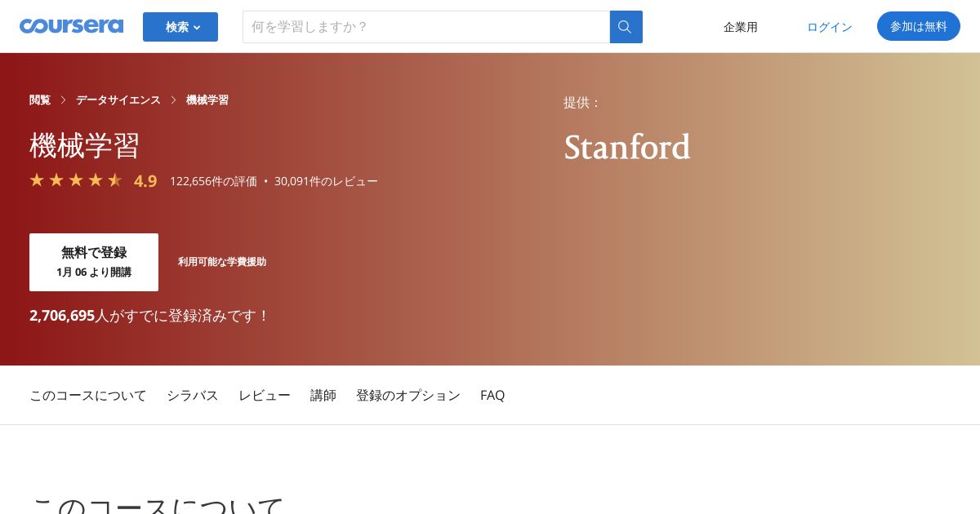Image resolution: width=980 pixels, height=514 pixels.
Task: Switch to このコースについて tab
Action: point(88,395)
